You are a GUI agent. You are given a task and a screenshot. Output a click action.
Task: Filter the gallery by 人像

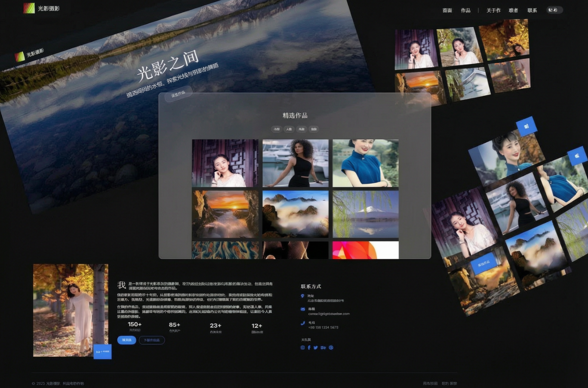[x=289, y=129]
